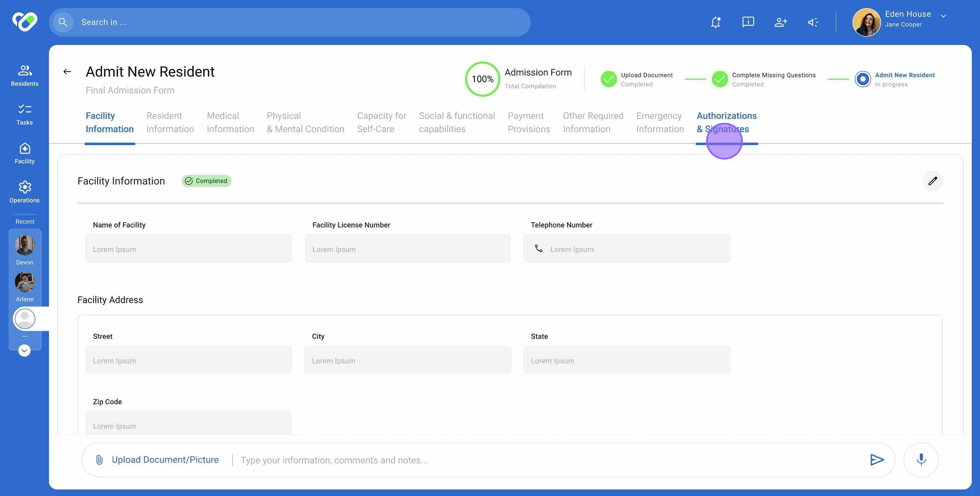Click the add person icon
Image resolution: width=980 pixels, height=496 pixels.
781,22
